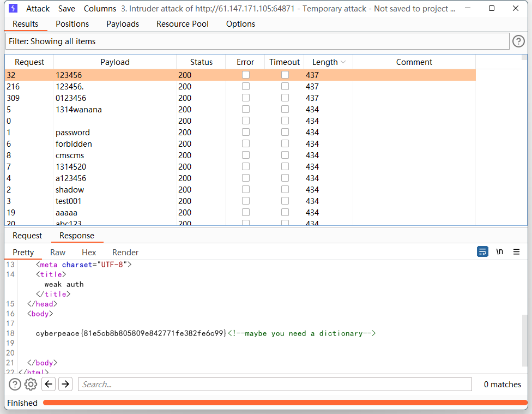This screenshot has width=532, height=414.
Task: Click the Filter: Showing all items bar
Action: (x=257, y=41)
